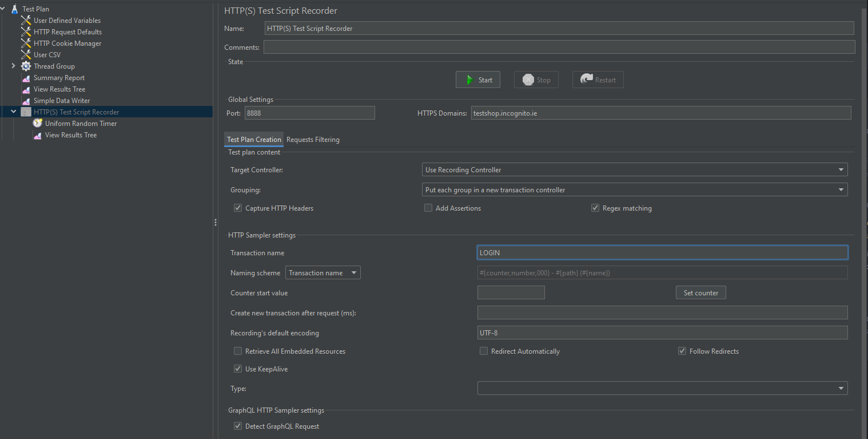This screenshot has height=439, width=868.
Task: Open the Target Controller dropdown
Action: coord(635,169)
